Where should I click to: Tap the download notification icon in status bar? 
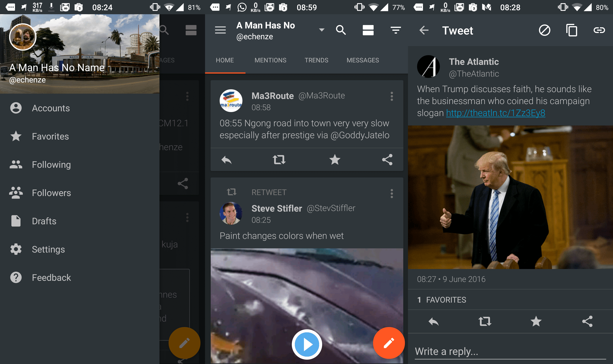tap(51, 7)
